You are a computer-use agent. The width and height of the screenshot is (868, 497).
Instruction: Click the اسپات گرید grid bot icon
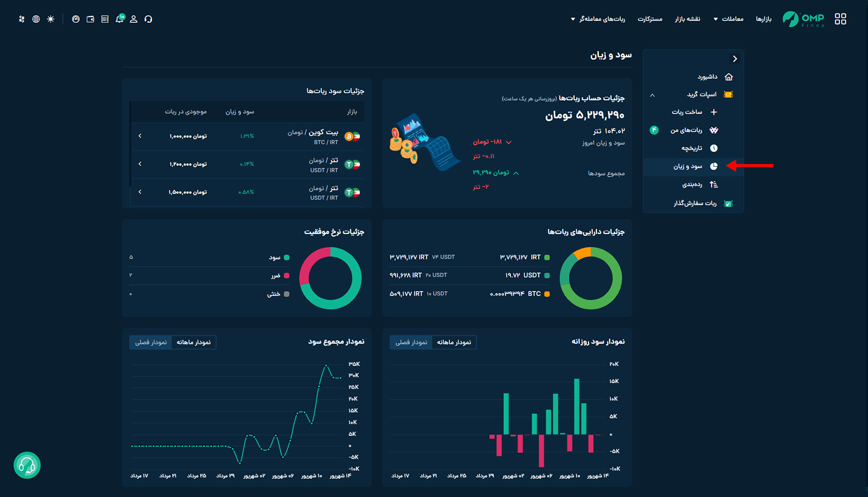pos(729,94)
